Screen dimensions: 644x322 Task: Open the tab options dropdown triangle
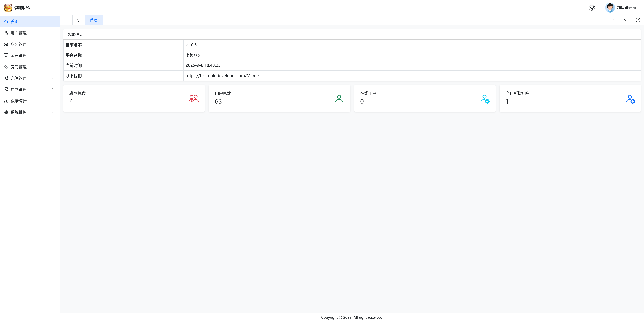[x=626, y=20]
